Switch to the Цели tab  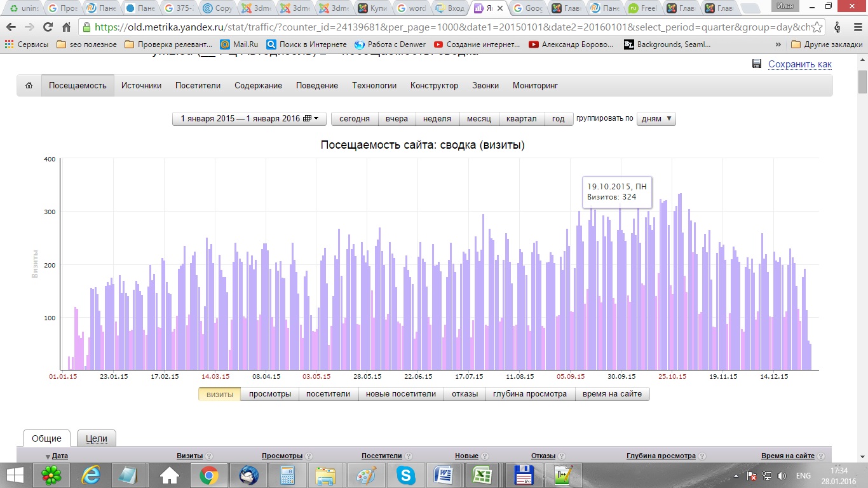click(97, 438)
